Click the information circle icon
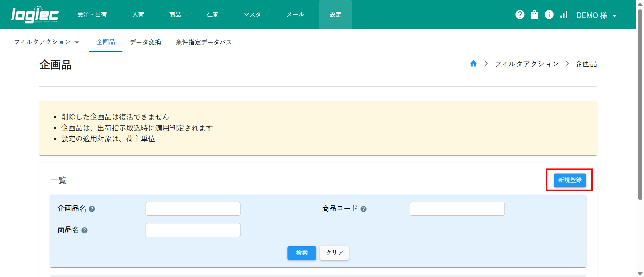The image size is (644, 277). click(549, 15)
